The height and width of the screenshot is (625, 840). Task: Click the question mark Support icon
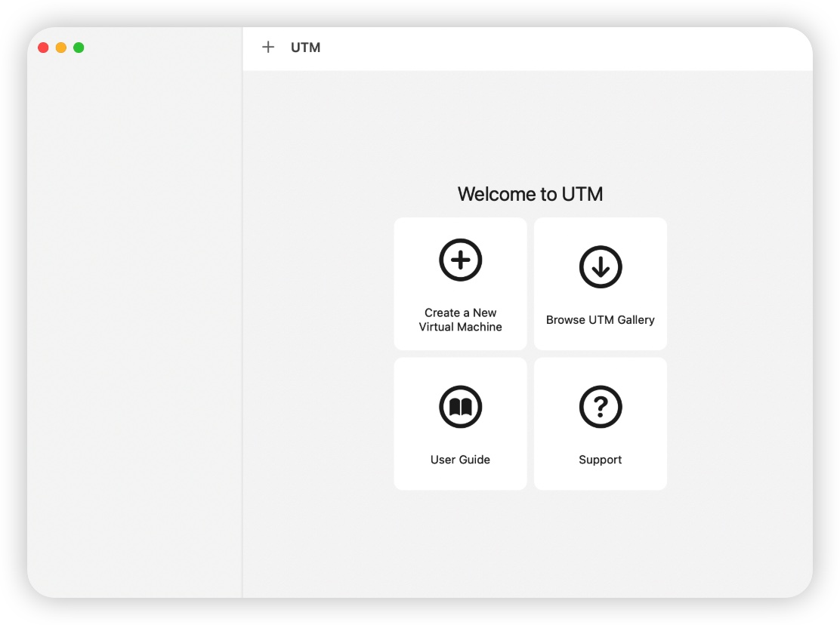[600, 407]
